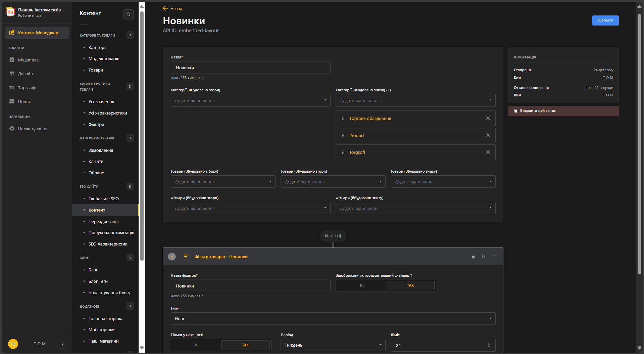Open Наші магазини menu item
This screenshot has height=354, width=644.
click(103, 341)
